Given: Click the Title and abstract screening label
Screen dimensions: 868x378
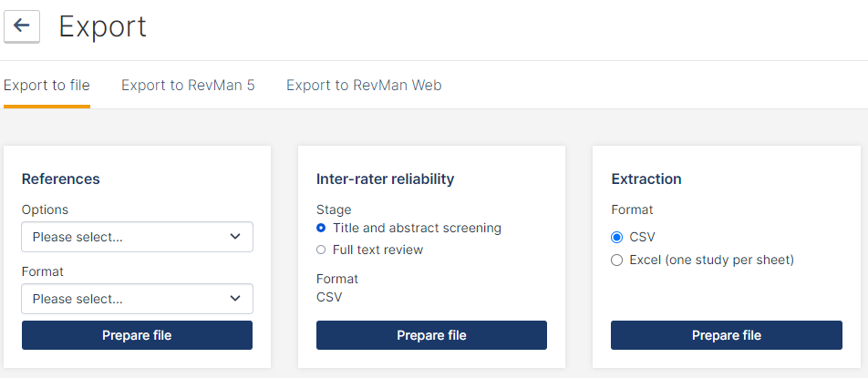Looking at the screenshot, I should 417,228.
